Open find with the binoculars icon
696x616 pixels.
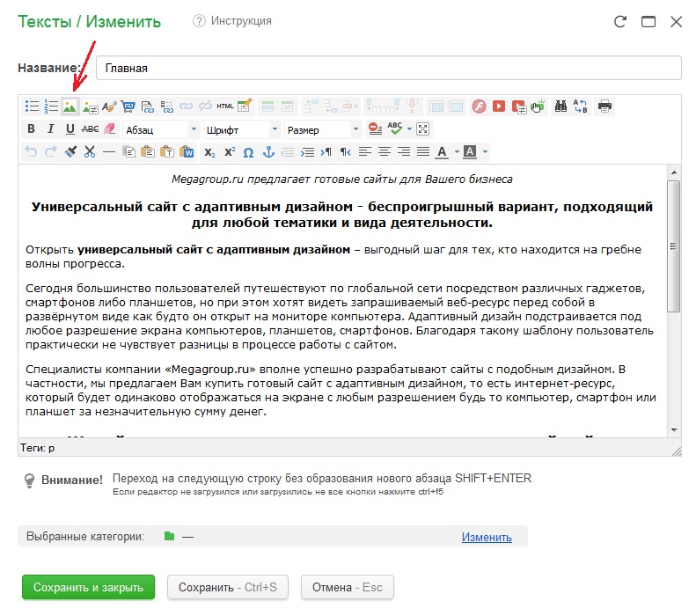pyautogui.click(x=560, y=106)
